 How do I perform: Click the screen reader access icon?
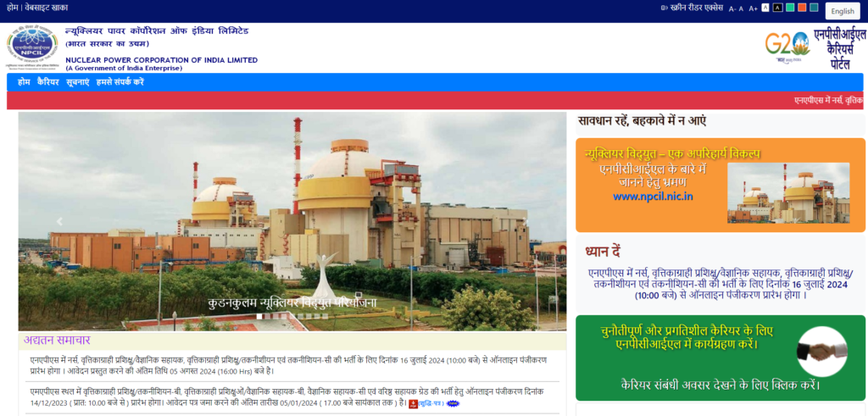point(665,8)
